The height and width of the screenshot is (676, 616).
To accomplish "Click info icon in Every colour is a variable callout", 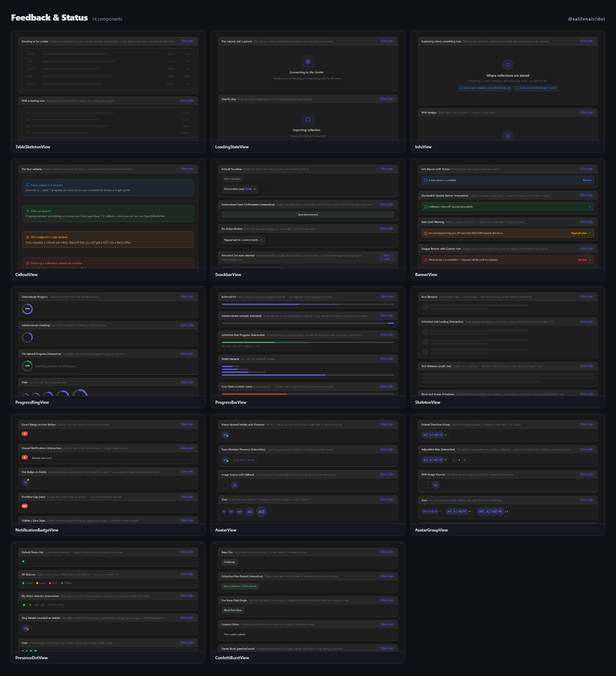I will [x=27, y=185].
